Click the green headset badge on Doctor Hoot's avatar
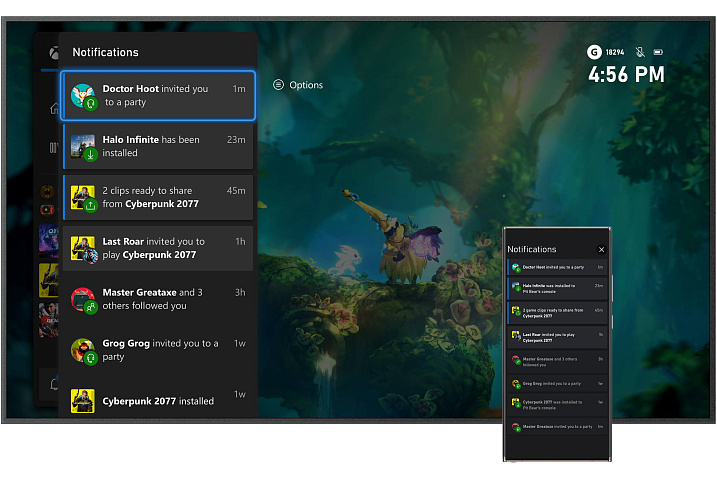 coord(91,104)
